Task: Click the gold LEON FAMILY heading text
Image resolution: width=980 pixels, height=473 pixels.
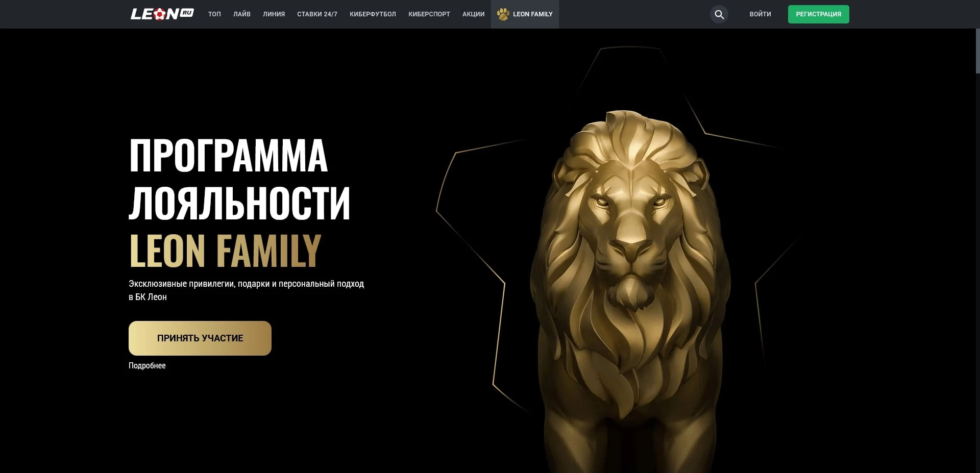Action: 225,251
